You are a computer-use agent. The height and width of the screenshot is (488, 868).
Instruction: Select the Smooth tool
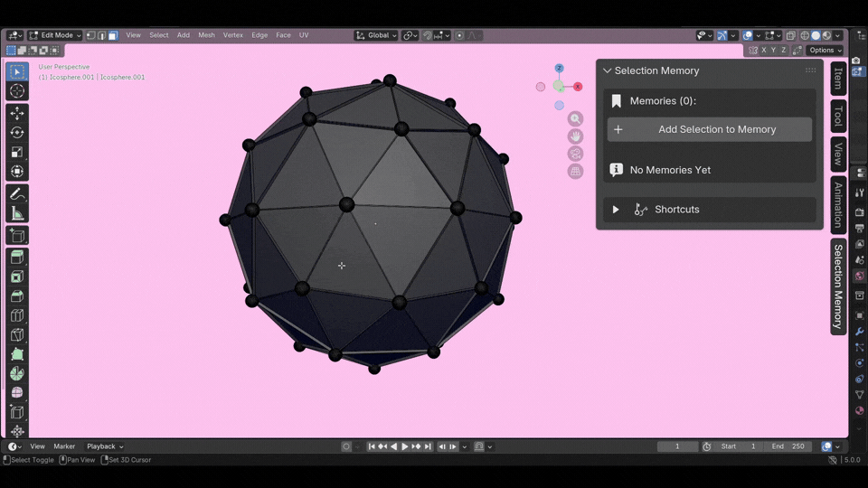[17, 393]
